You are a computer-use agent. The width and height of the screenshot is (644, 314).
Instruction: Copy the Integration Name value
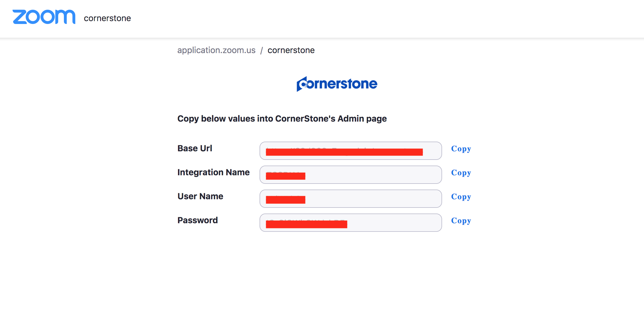pos(461,173)
